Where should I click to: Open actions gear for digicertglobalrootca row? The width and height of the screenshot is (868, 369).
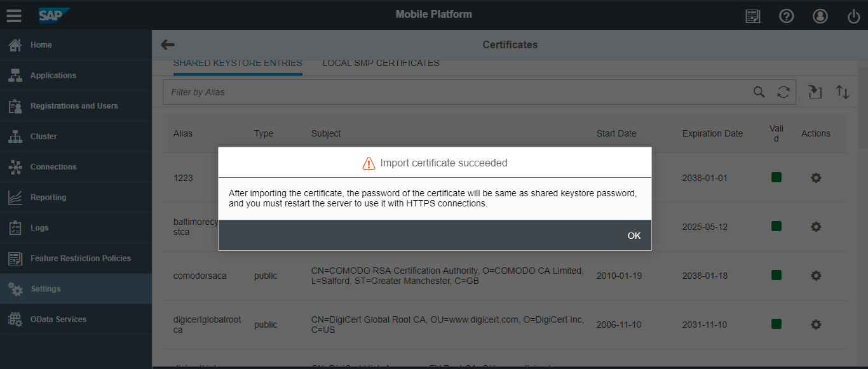816,325
